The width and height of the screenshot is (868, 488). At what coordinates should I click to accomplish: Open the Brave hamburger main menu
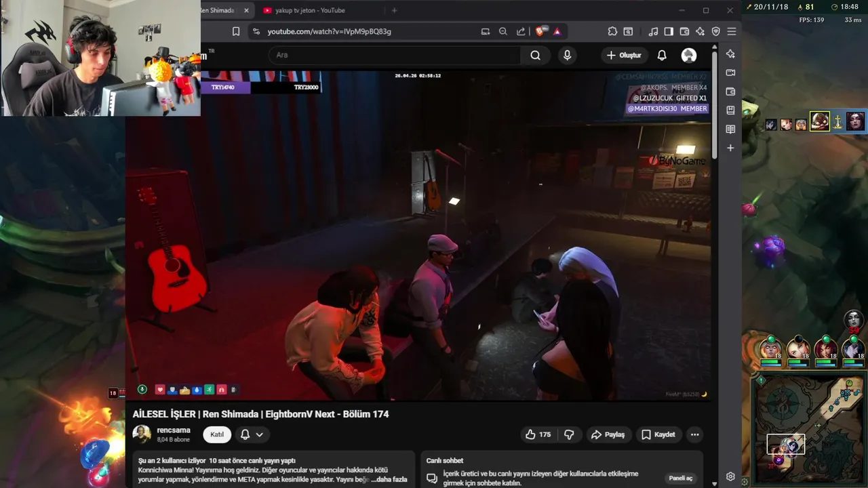[x=732, y=31]
